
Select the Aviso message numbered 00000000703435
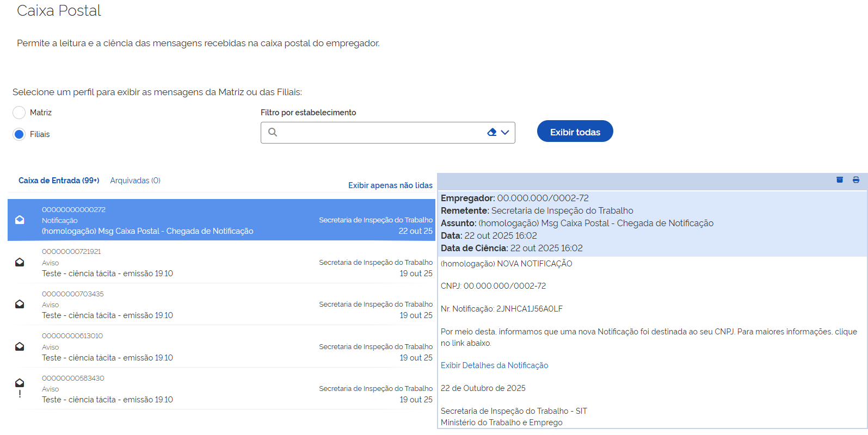pos(218,304)
